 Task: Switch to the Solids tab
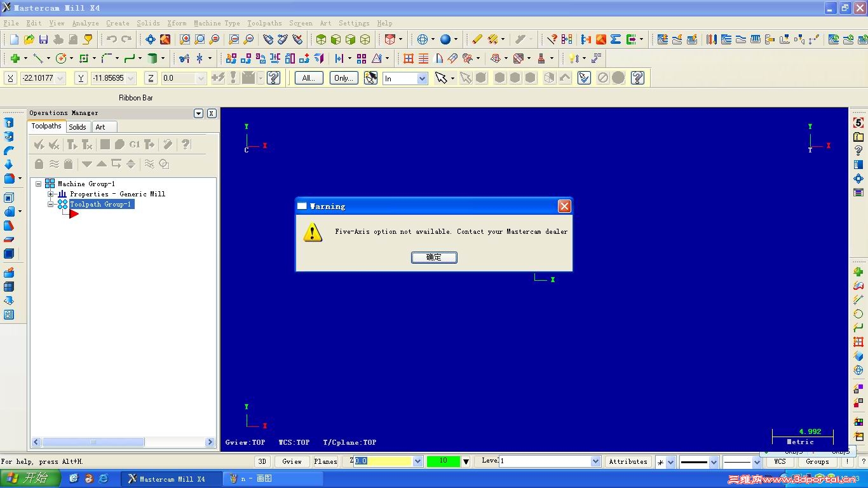[x=78, y=127]
